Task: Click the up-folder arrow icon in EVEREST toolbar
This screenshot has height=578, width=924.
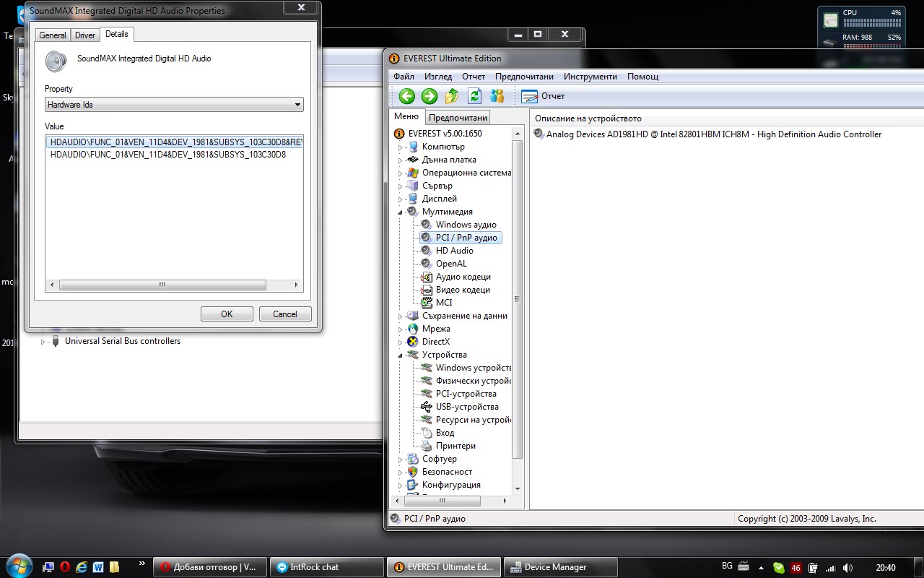Action: click(x=452, y=96)
